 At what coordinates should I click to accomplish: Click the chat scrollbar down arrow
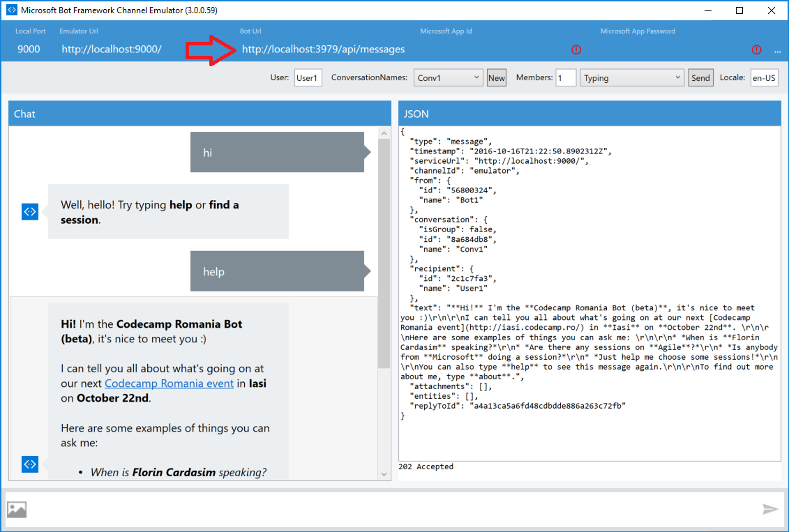(384, 474)
